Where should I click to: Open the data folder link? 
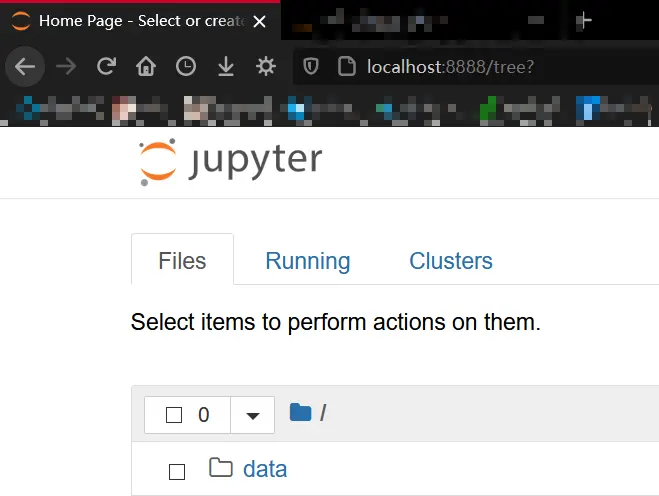coord(265,469)
